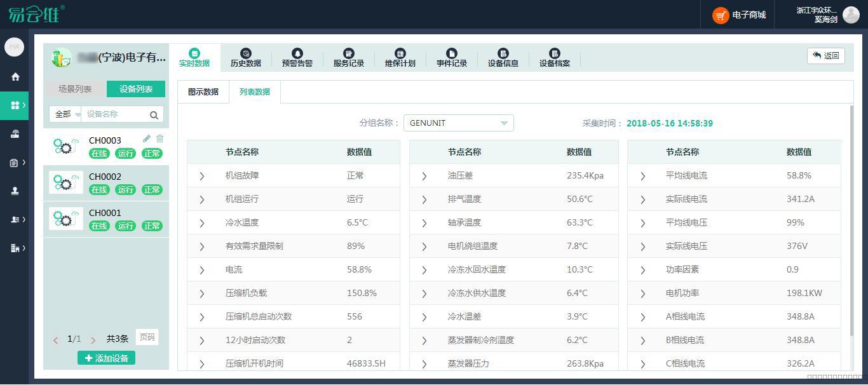Click the 添加设备 button
Image resolution: width=868 pixels, height=385 pixels.
(x=106, y=358)
